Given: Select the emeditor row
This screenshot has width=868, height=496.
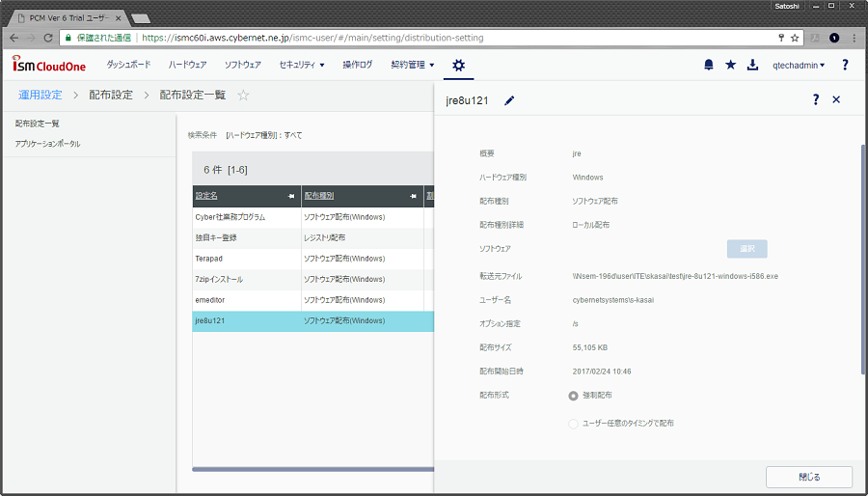Looking at the screenshot, I should point(313,300).
